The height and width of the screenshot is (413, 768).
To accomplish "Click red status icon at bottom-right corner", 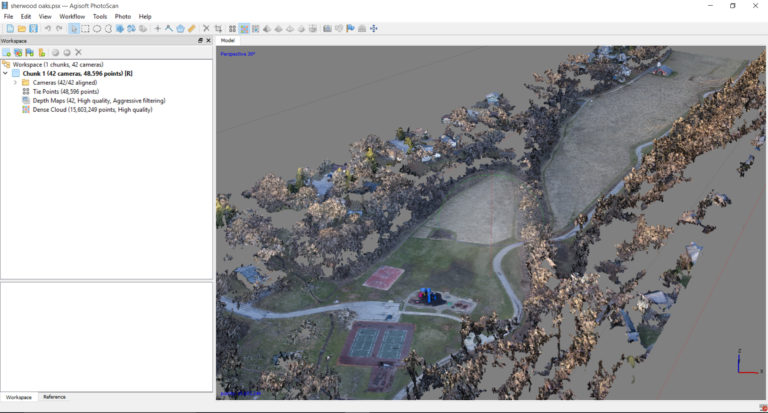I will click(763, 408).
